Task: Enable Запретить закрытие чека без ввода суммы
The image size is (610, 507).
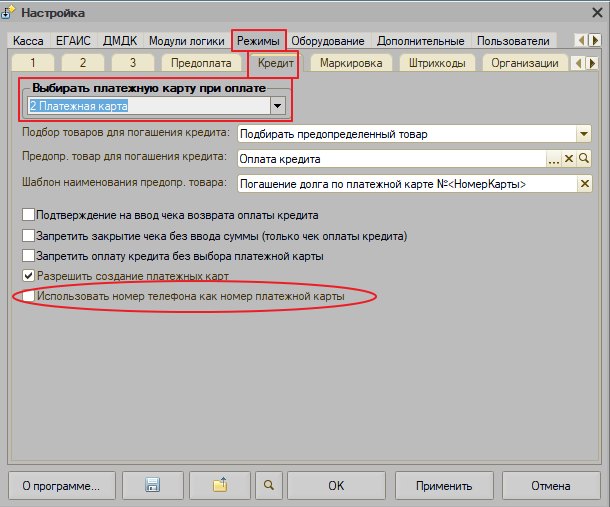Action: point(28,235)
